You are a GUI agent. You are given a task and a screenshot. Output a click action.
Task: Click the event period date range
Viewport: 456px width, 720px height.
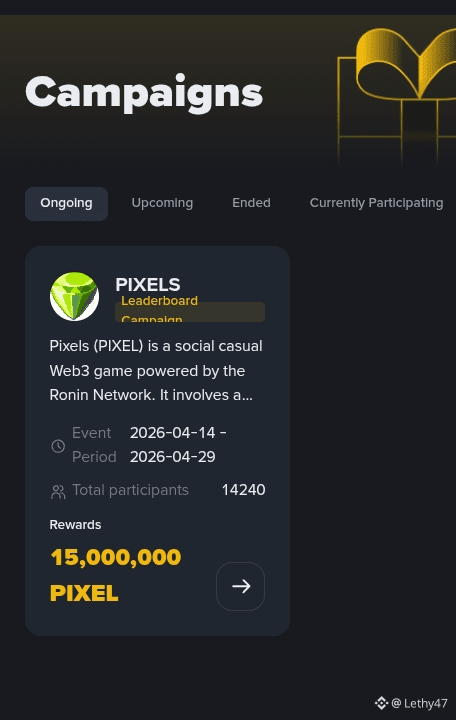pos(178,444)
